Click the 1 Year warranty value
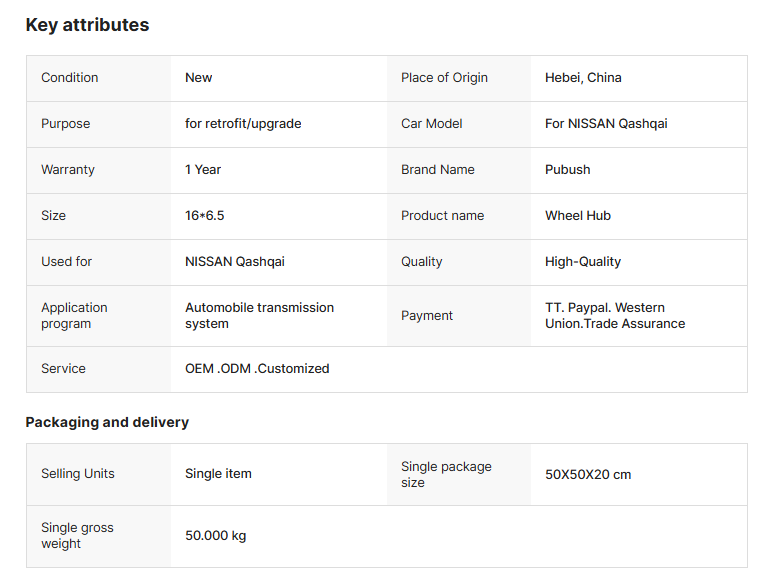Image resolution: width=769 pixels, height=580 pixels. click(x=203, y=170)
